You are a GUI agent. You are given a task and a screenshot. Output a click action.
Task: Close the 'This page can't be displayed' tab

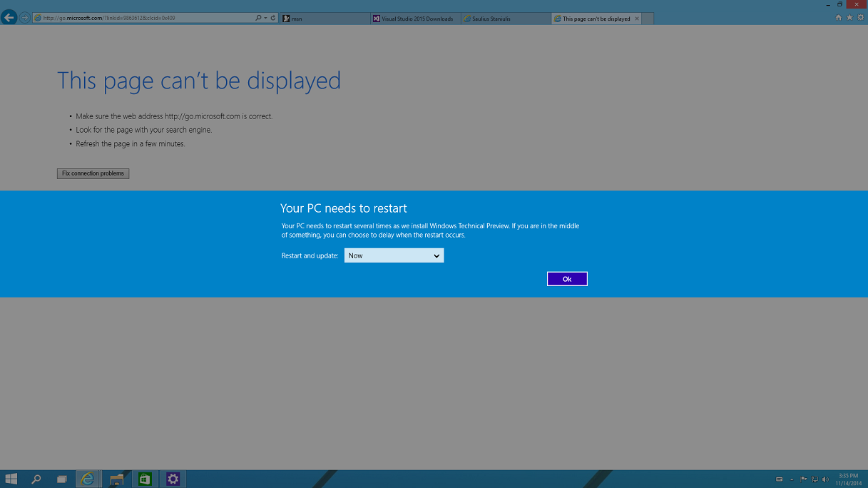[637, 19]
